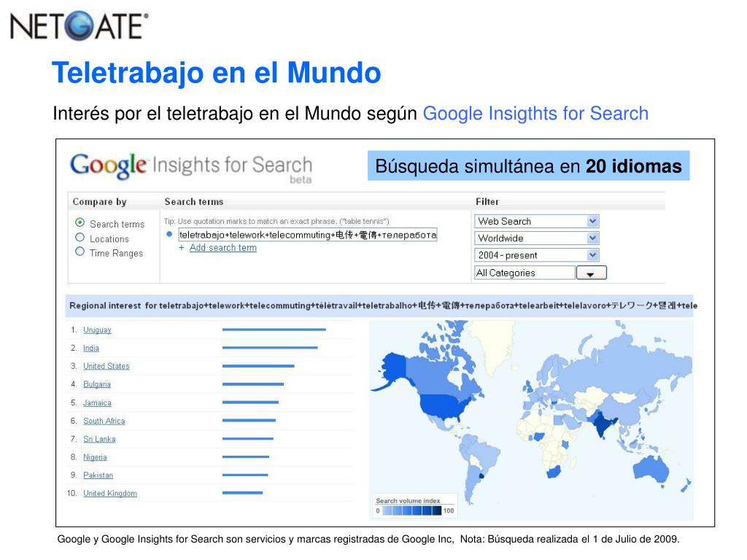The width and height of the screenshot is (747, 560).
Task: Click the All Categories text field
Action: point(525,273)
